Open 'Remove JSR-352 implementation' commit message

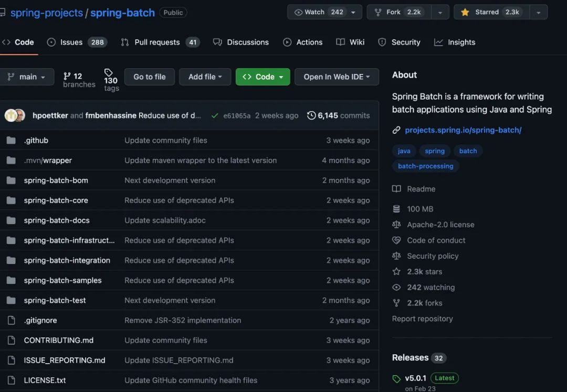coord(183,320)
